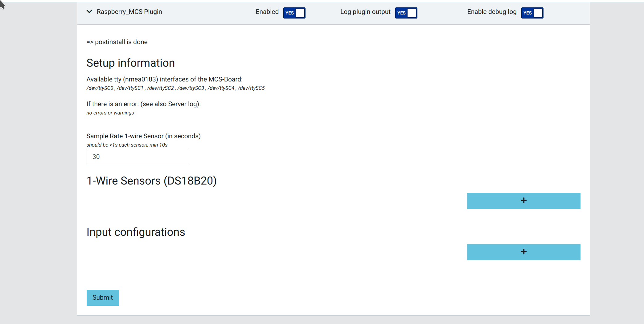Click the chevron next to Raspberry_MCS Plugin

point(89,11)
